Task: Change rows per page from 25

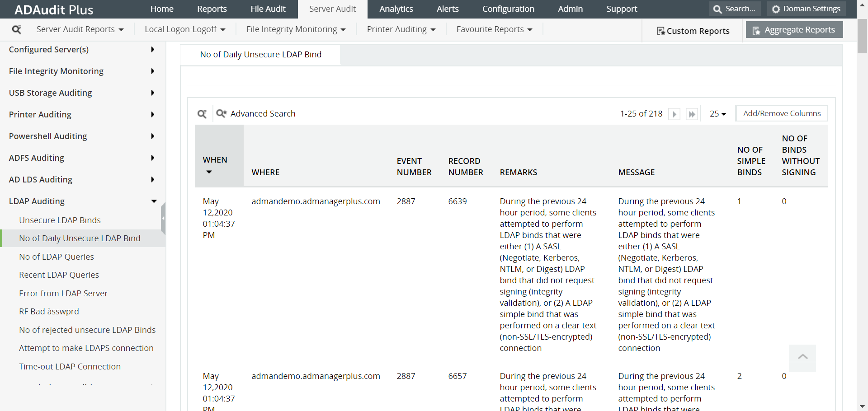Action: tap(718, 114)
